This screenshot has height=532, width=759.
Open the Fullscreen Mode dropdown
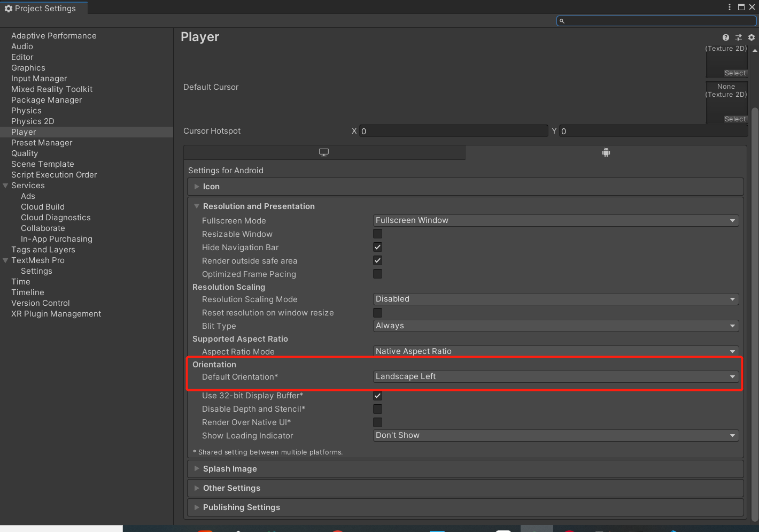coord(556,220)
